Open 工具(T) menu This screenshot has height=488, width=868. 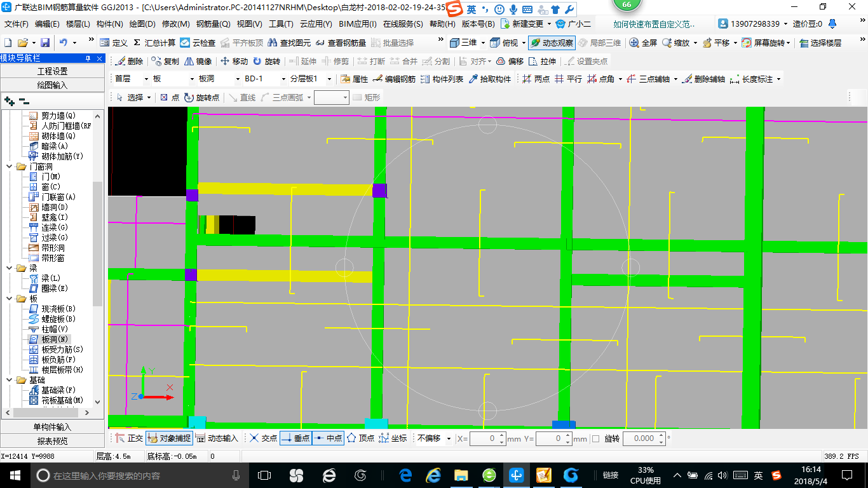pyautogui.click(x=281, y=24)
